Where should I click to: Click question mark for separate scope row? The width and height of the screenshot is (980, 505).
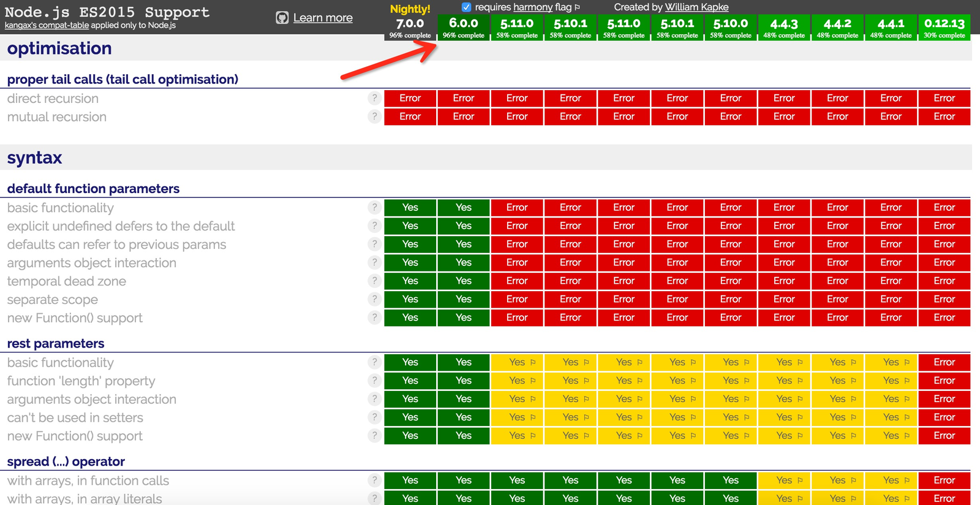pos(374,299)
